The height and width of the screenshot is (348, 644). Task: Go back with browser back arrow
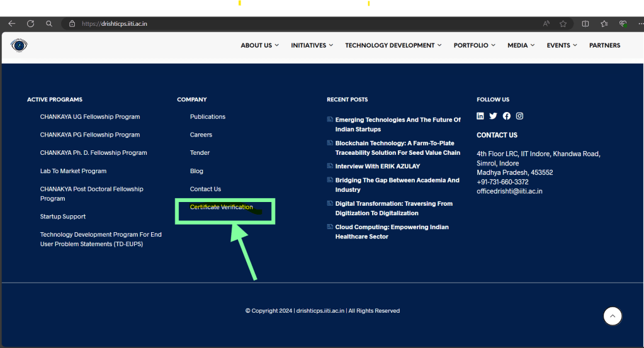(x=11, y=24)
